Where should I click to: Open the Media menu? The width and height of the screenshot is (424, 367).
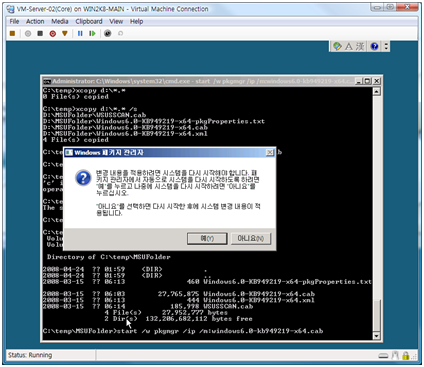pos(60,22)
